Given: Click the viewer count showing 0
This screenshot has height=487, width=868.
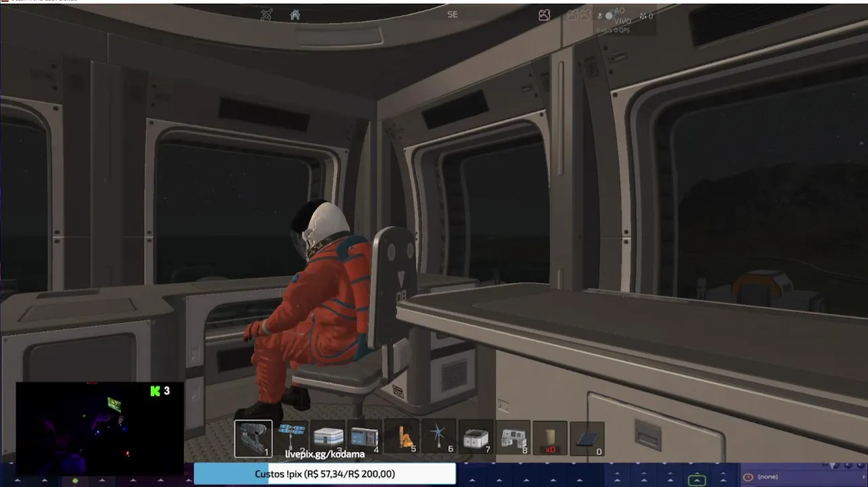Looking at the screenshot, I should (646, 16).
